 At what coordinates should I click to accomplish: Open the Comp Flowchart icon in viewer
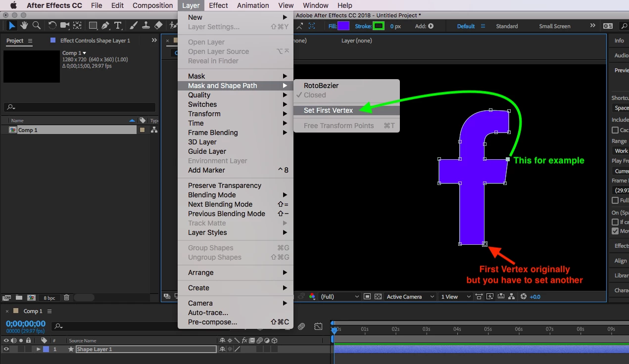513,297
